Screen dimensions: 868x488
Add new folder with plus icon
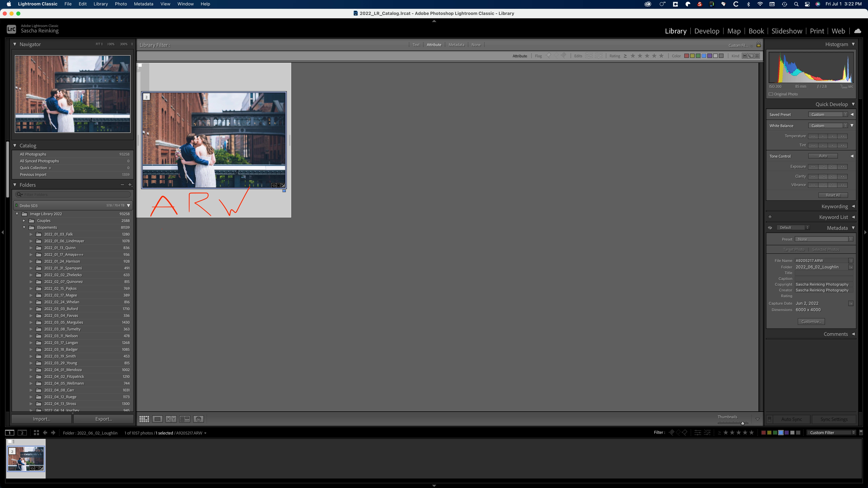[130, 185]
